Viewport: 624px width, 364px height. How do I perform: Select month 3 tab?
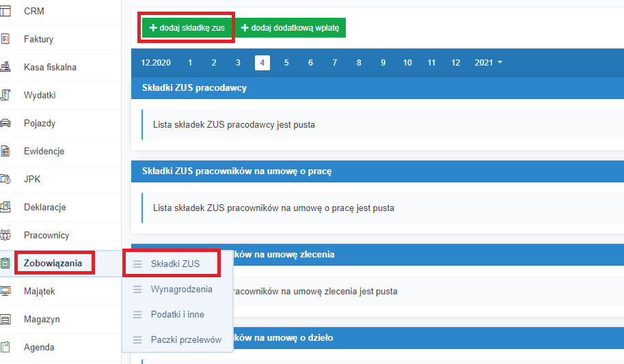[x=238, y=63]
